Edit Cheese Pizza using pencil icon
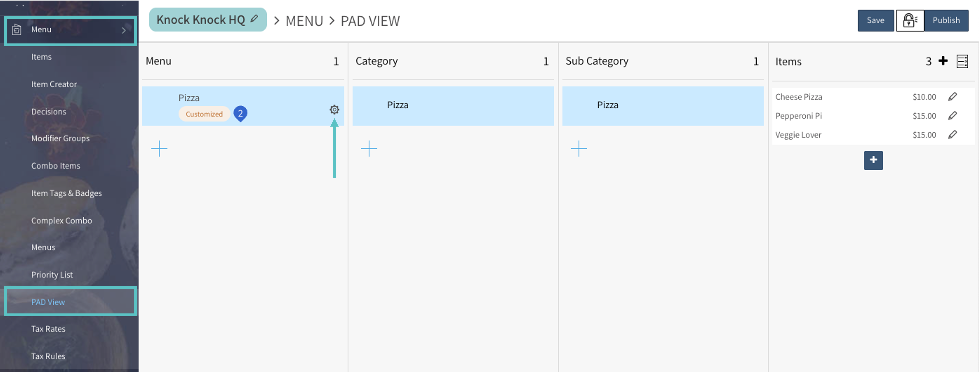 pyautogui.click(x=952, y=97)
